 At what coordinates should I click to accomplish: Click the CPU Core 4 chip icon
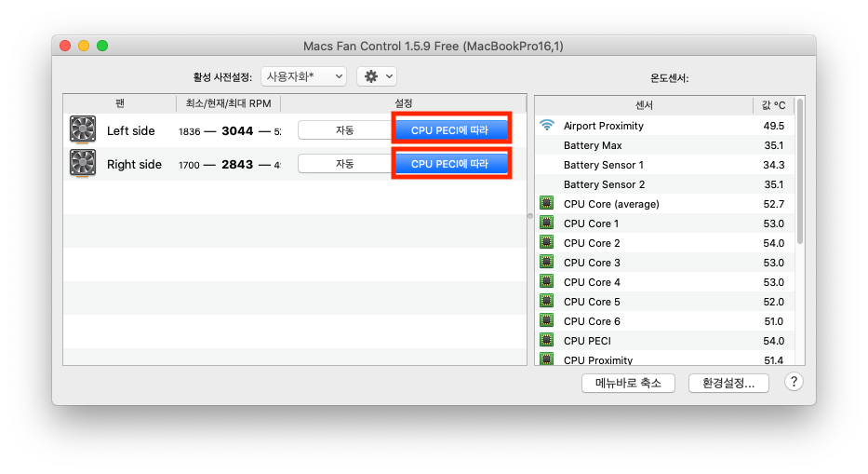click(547, 281)
